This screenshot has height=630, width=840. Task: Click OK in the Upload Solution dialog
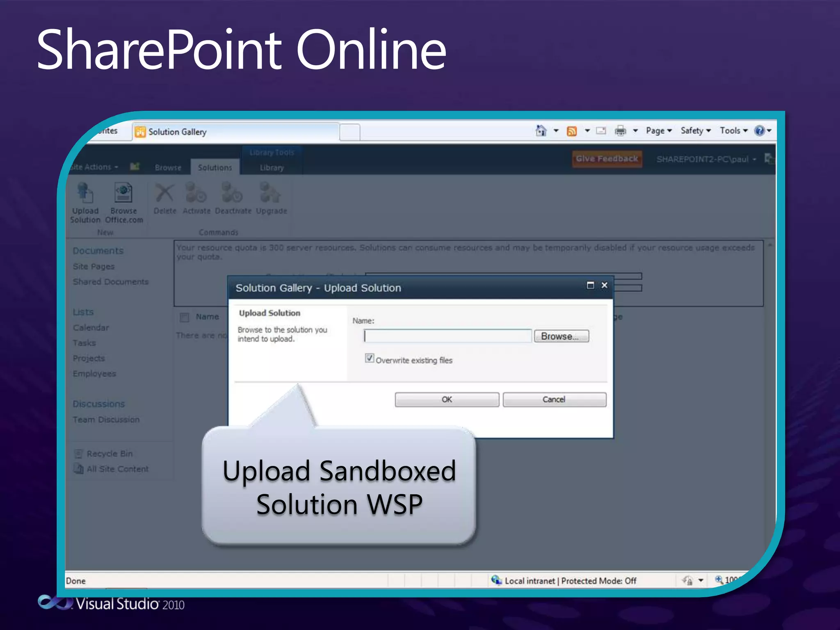(447, 399)
